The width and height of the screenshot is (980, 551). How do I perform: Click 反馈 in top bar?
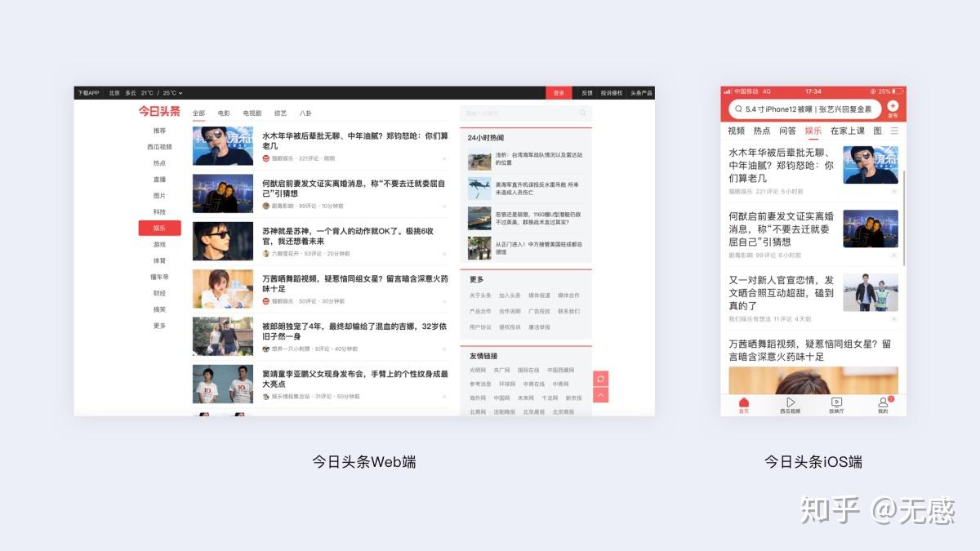tap(587, 93)
